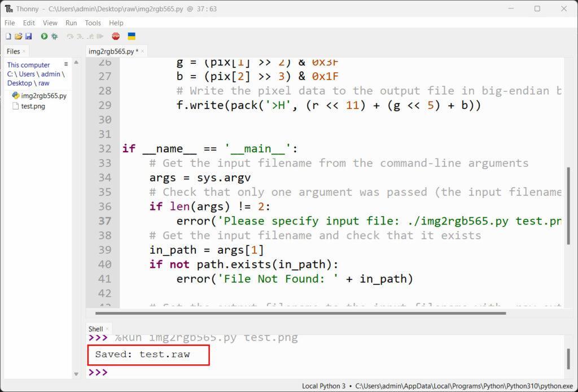Viewport: 578px width, 392px height.
Task: Open the Files panel hamburger menu
Action: [x=66, y=64]
